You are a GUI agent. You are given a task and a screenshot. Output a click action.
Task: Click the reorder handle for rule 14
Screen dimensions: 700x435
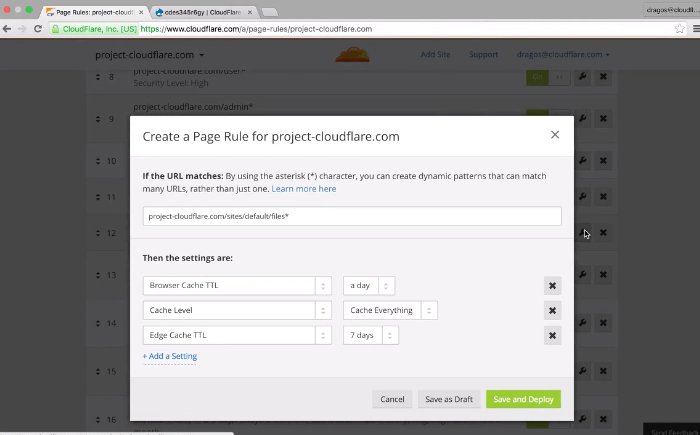tap(98, 323)
